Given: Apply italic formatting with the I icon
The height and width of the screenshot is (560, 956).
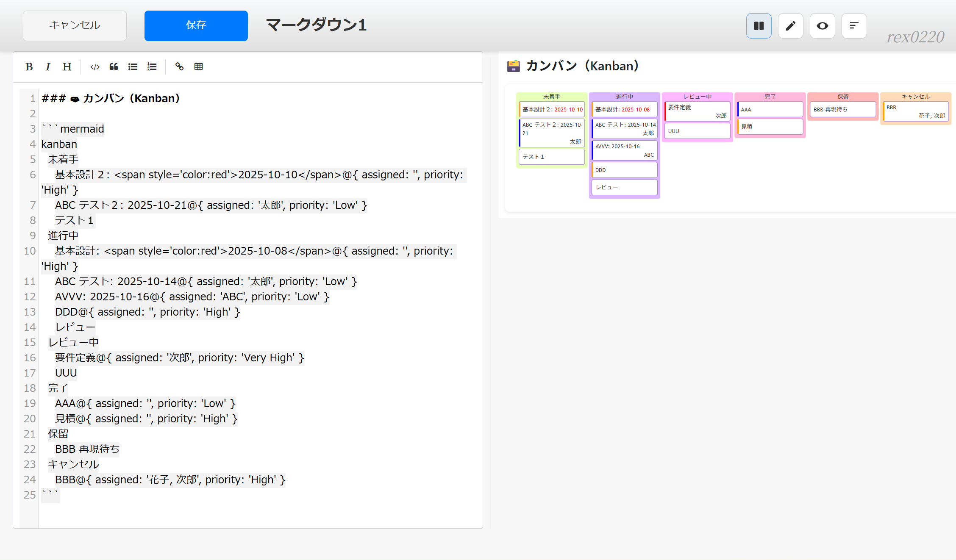Looking at the screenshot, I should pyautogui.click(x=48, y=67).
